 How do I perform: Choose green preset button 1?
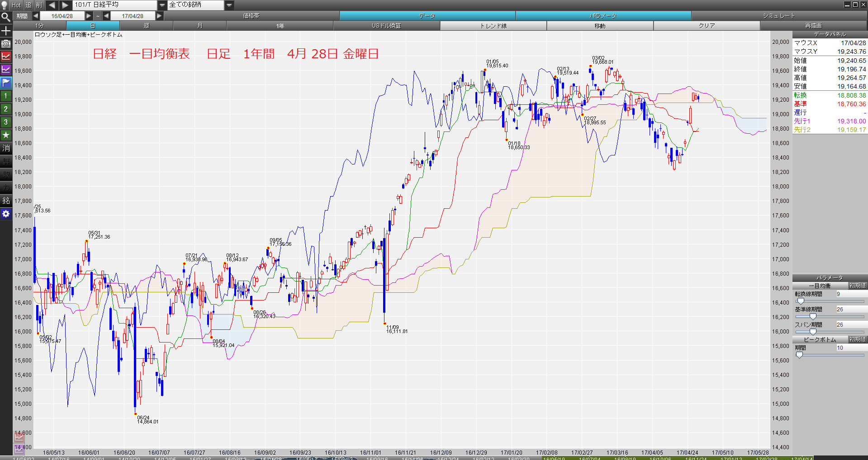(x=6, y=96)
